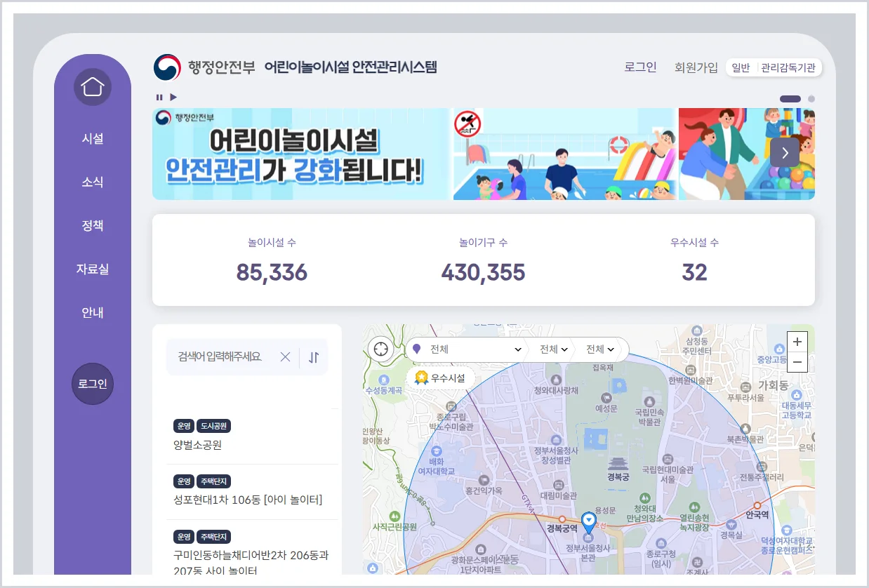Screen dimensions: 869x588
Task: Click 종로구립 박노수미술관 marker
Action: (451, 406)
